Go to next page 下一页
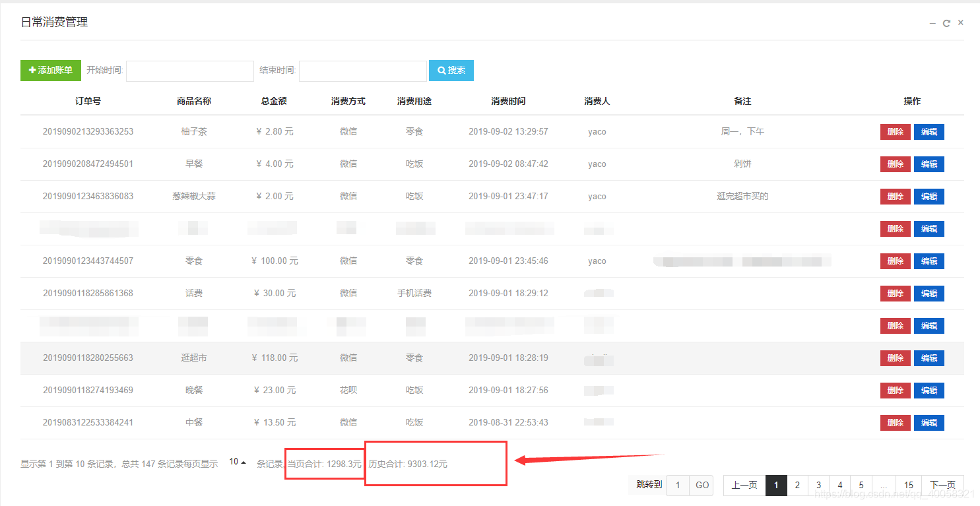980x506 pixels. coord(942,485)
